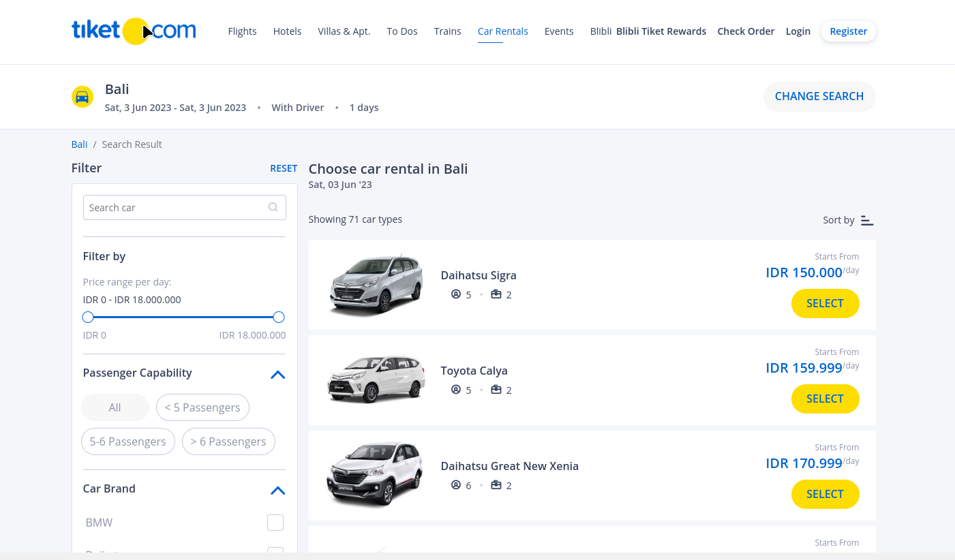Click the minimum price slider handle

(88, 317)
